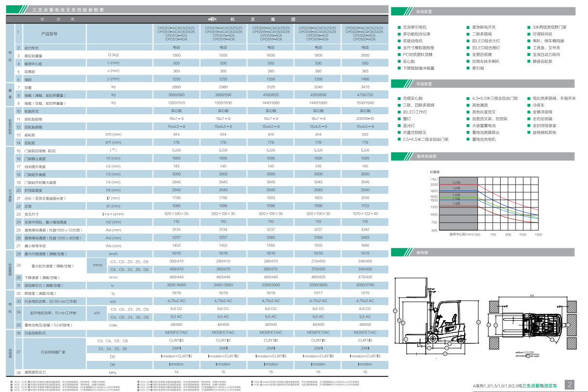The width and height of the screenshot is (588, 392).
Task: Select the green bullet beside 蓝光灯
Action: (399, 125)
